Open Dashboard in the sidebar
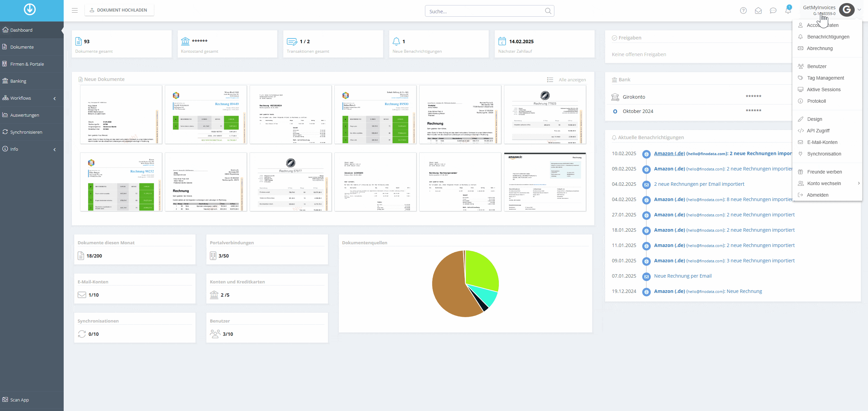Image resolution: width=868 pixels, height=411 pixels. click(x=32, y=30)
